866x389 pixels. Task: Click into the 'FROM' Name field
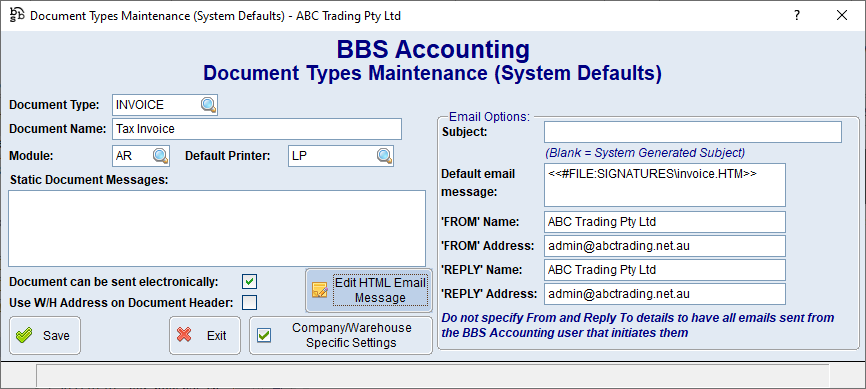(x=664, y=222)
